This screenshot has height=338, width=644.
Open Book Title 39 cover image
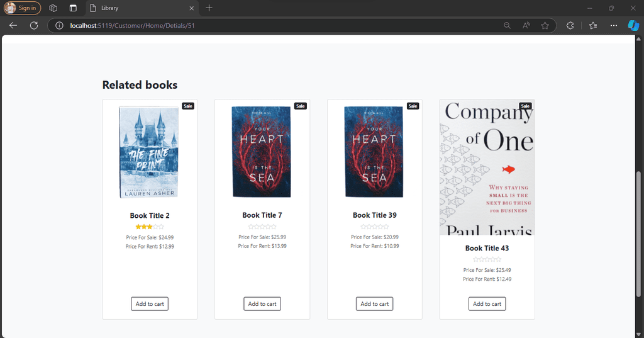click(x=374, y=152)
